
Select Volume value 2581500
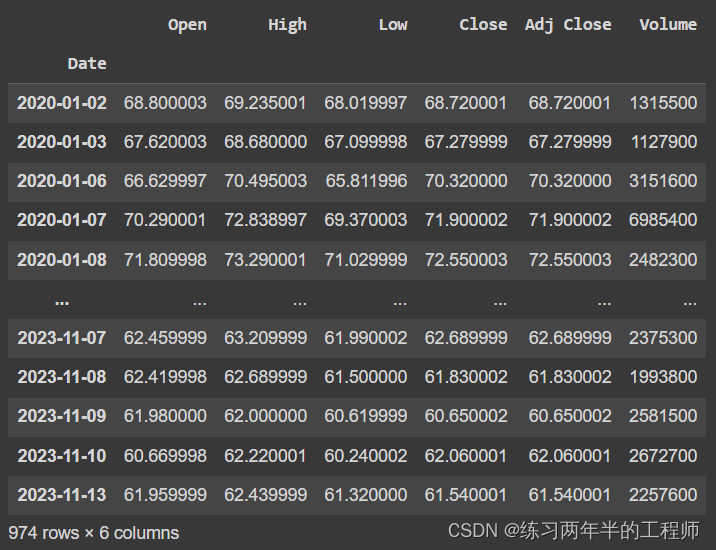tap(663, 416)
